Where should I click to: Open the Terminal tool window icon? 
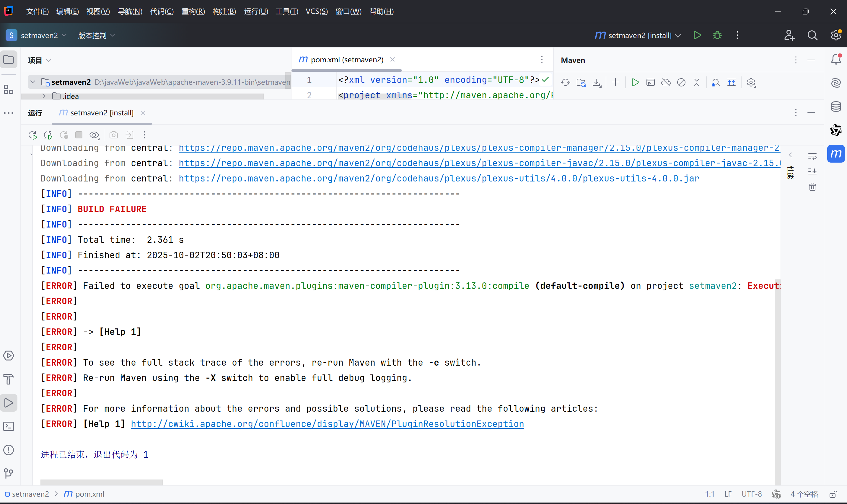click(x=9, y=426)
